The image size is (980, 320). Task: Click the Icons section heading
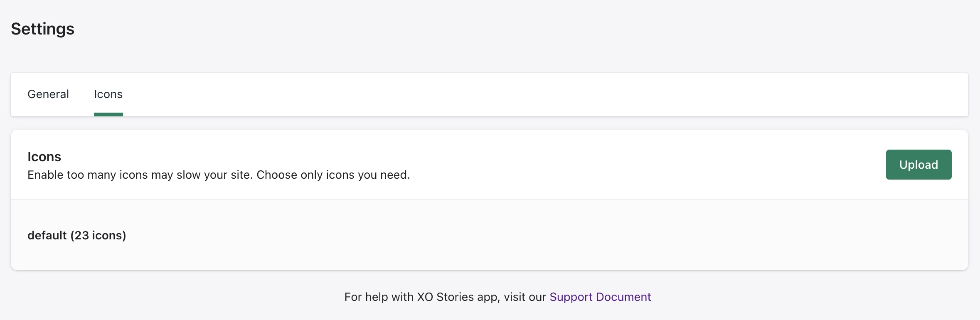tap(44, 157)
